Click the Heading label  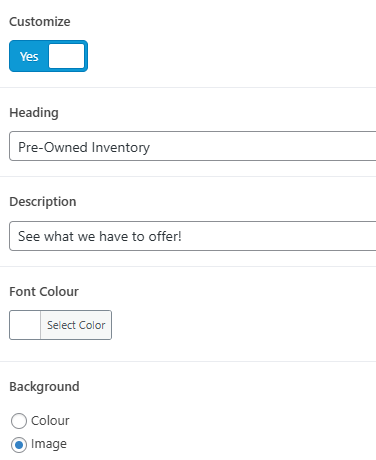pos(34,113)
